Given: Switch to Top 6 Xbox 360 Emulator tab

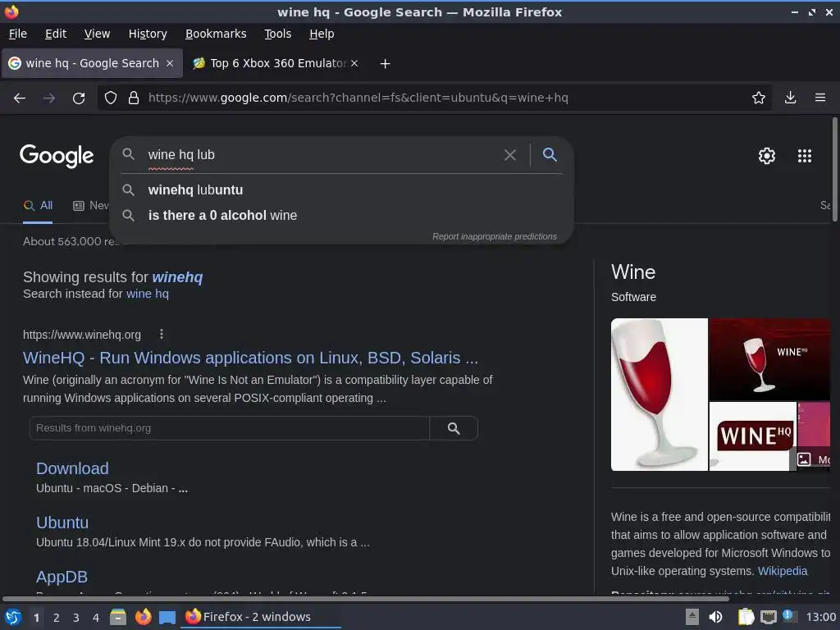Looking at the screenshot, I should pos(276,63).
